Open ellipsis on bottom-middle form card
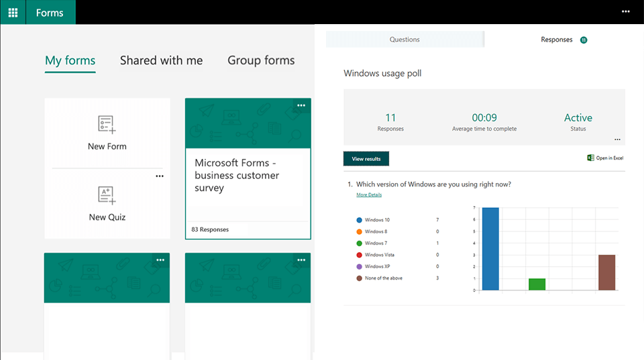This screenshot has width=644, height=360. click(301, 260)
